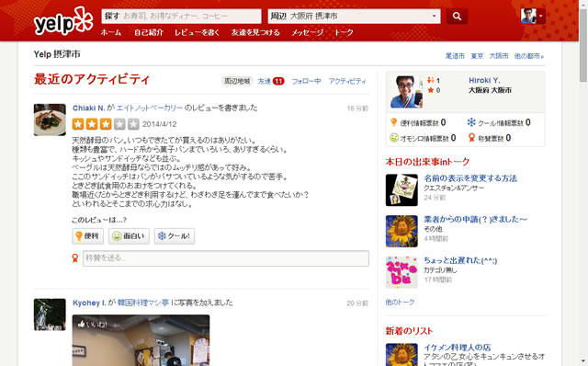Click the いいね! thumbs-up on photo
The image size is (588, 366).
pyautogui.click(x=92, y=325)
